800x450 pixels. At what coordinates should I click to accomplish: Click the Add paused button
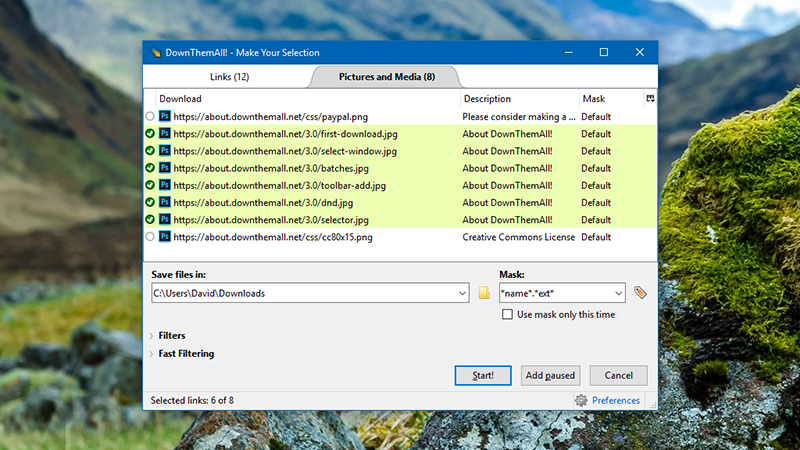pos(550,376)
